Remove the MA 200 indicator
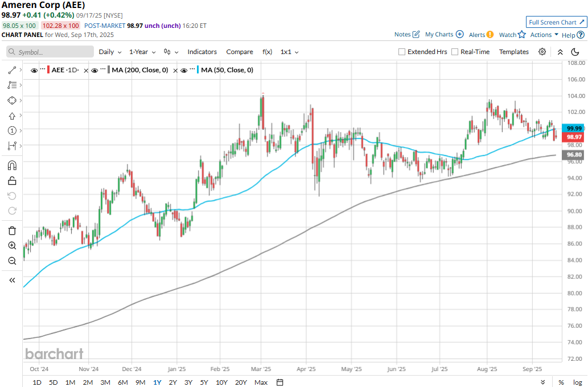 tap(175, 71)
